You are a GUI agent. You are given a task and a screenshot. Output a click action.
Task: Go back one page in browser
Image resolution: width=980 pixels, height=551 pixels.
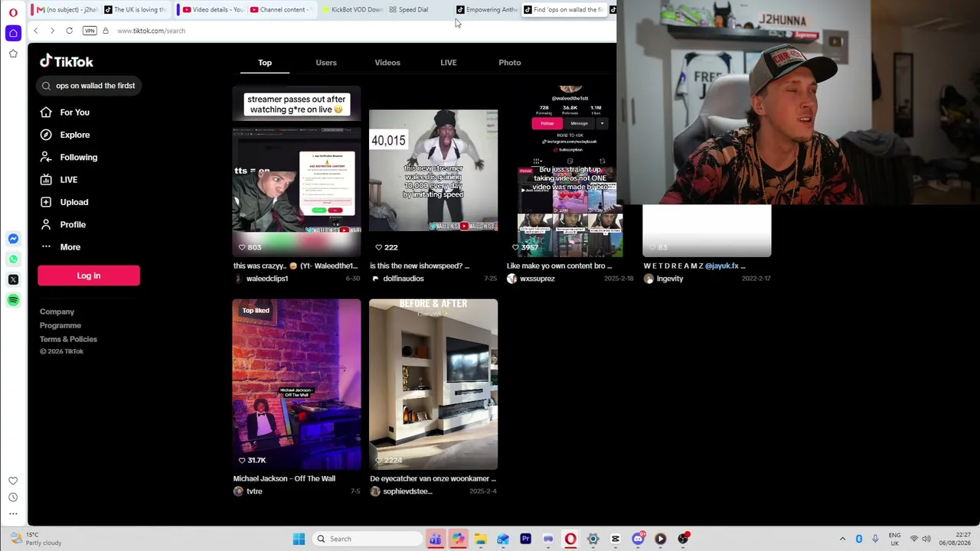pos(35,31)
